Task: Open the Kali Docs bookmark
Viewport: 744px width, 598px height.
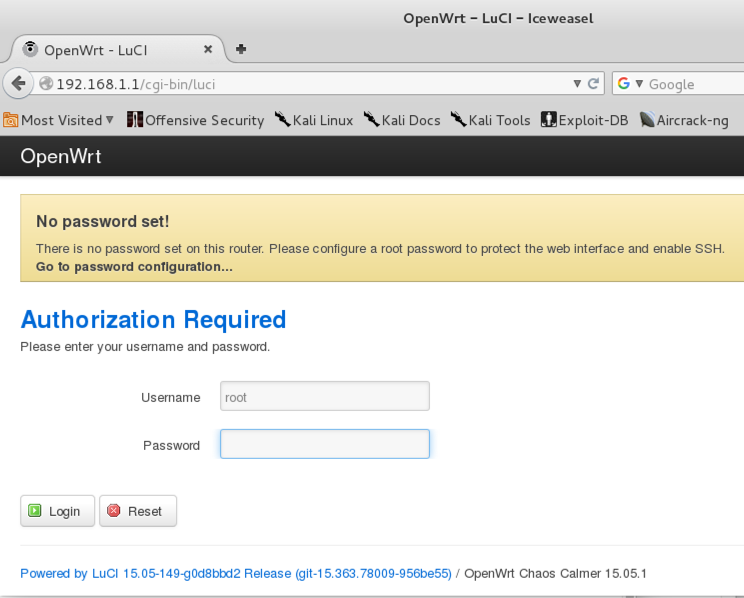Action: tap(402, 120)
